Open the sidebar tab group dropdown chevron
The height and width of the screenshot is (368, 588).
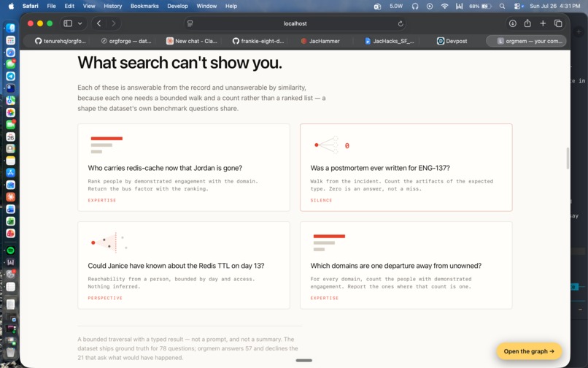click(80, 23)
